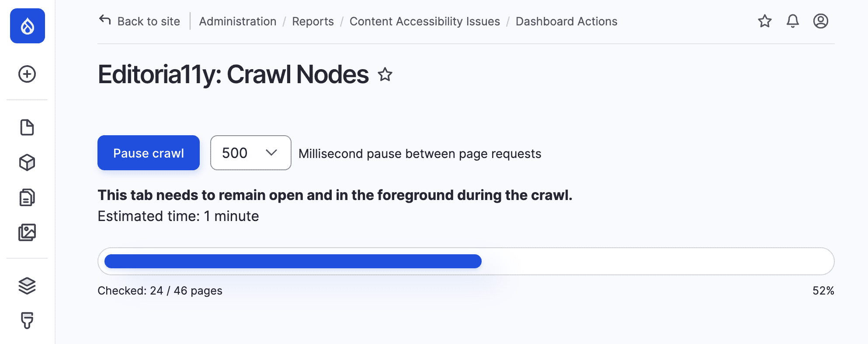
Task: Click the notifications bell icon
Action: point(793,21)
